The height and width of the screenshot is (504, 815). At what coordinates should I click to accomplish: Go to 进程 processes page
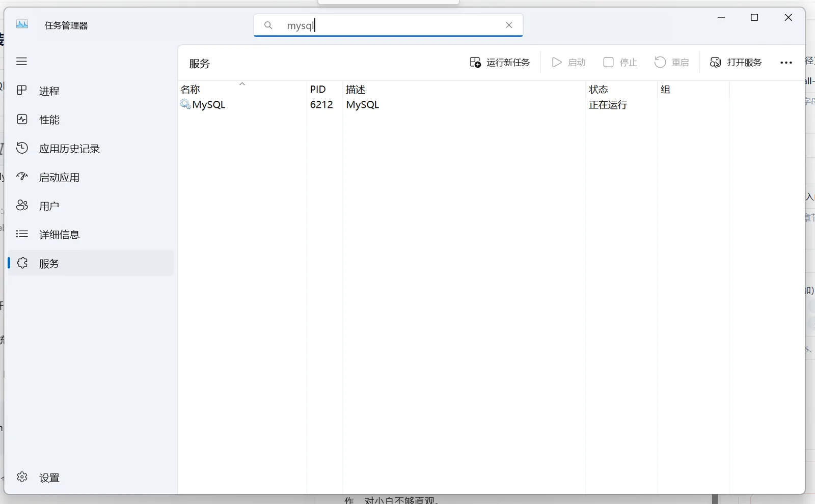pos(91,91)
